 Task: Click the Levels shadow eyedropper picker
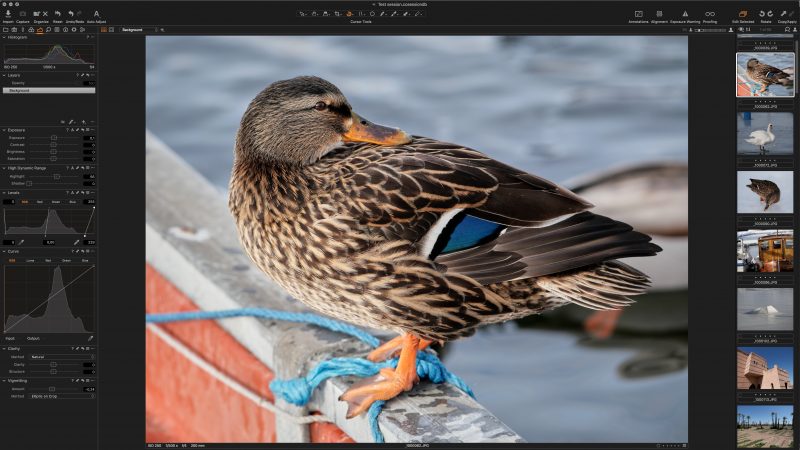click(21, 242)
